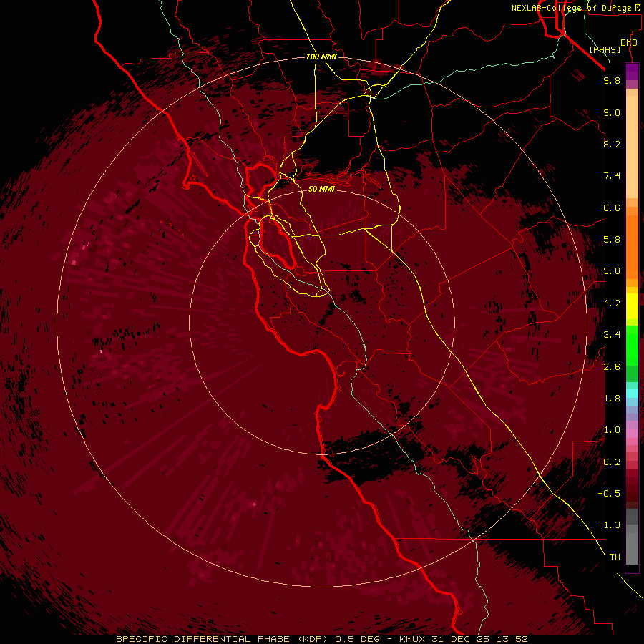Click the -0.5 scale value
644x644 pixels.
point(609,494)
